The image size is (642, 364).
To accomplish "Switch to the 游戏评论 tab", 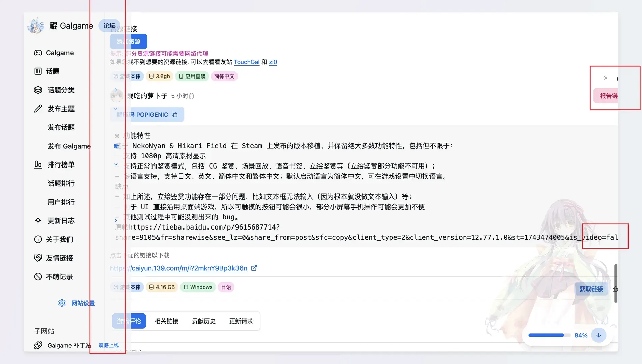I will (x=129, y=321).
